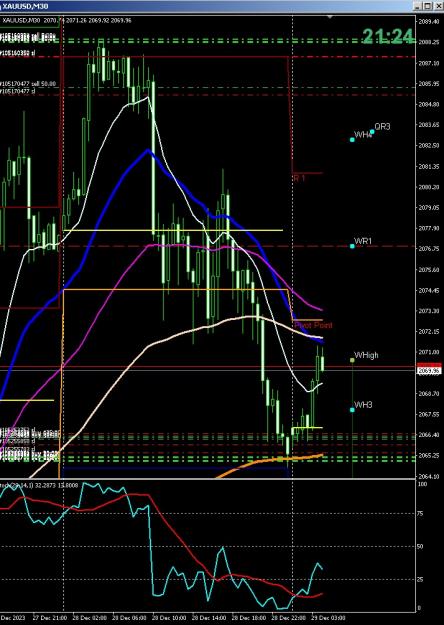Screen dimensions: 444x625
Task: Click the current price tag 2069.96
Action: [x=429, y=371]
